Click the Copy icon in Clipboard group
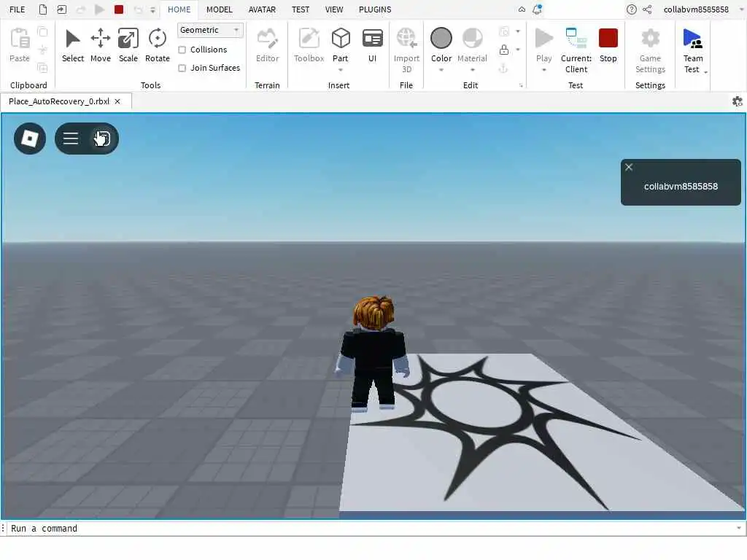Viewport: 747px width, 560px height. [x=42, y=32]
